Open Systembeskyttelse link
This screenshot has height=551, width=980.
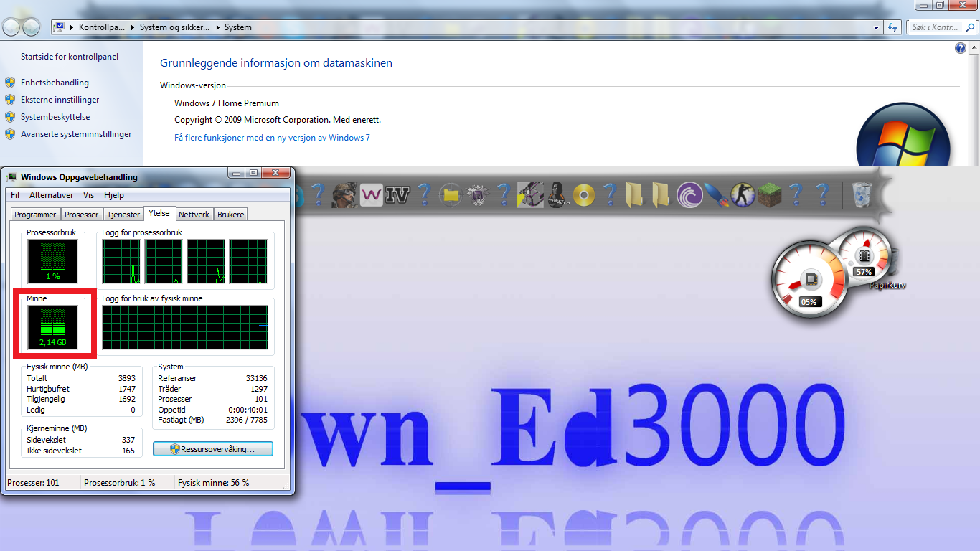pyautogui.click(x=55, y=117)
